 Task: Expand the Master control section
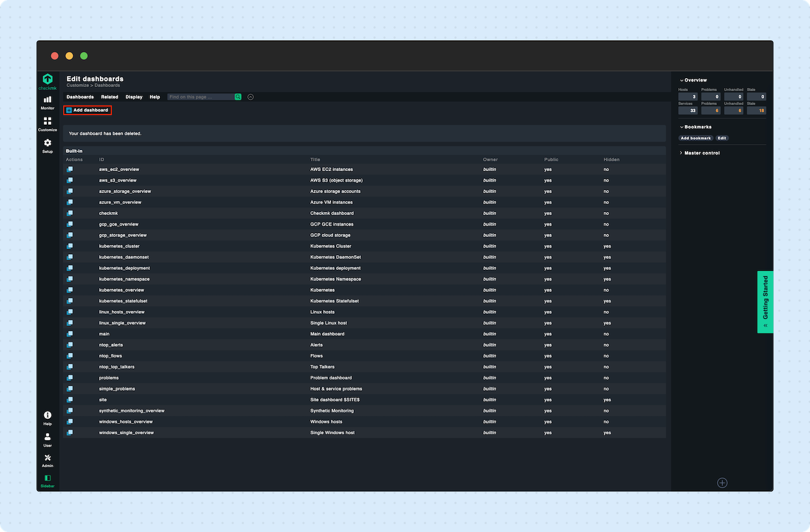point(700,153)
